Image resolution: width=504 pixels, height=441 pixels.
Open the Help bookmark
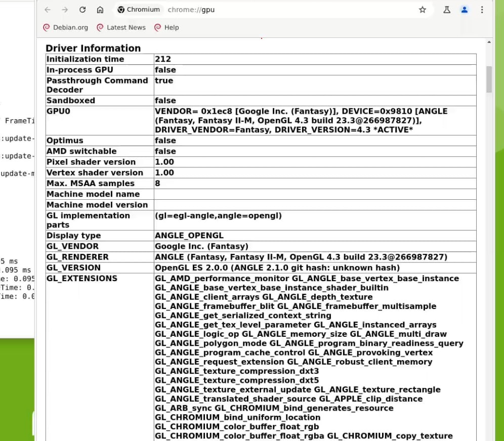click(x=166, y=27)
